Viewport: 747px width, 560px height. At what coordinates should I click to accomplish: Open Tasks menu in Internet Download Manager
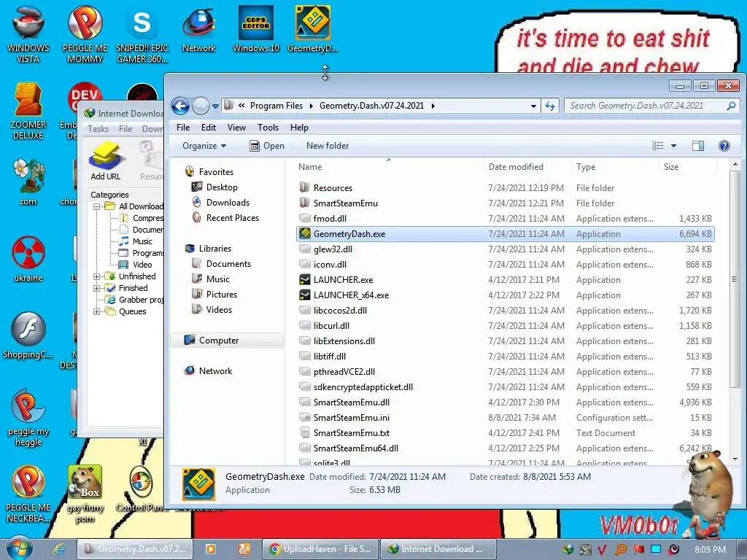(x=98, y=129)
